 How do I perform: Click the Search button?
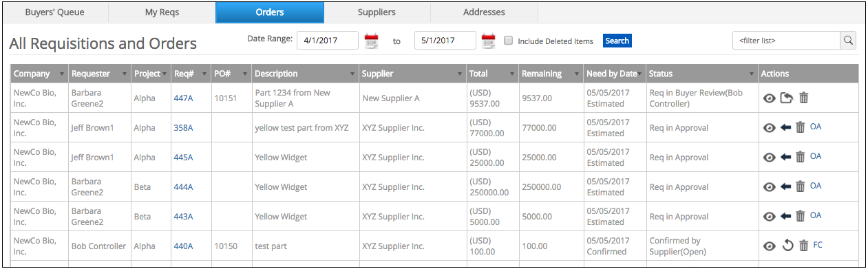point(617,41)
